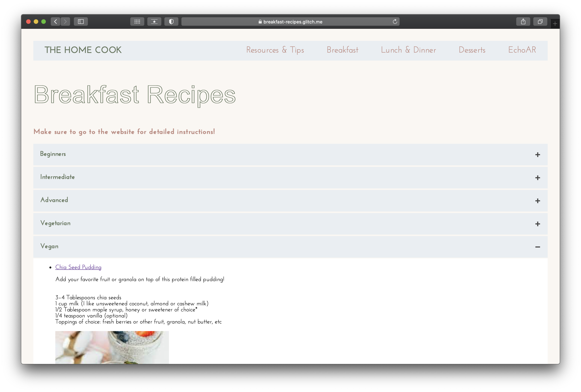Reload the page with refresh icon
The width and height of the screenshot is (581, 392).
point(395,22)
